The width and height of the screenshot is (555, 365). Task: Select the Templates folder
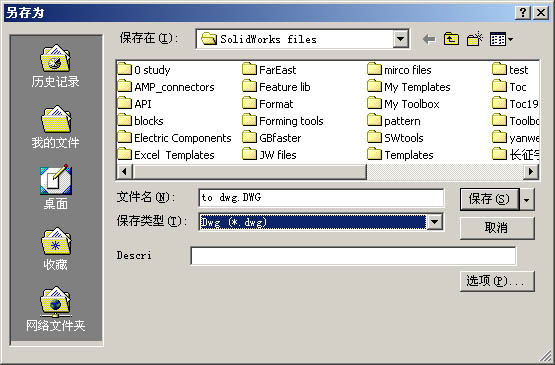click(400, 155)
